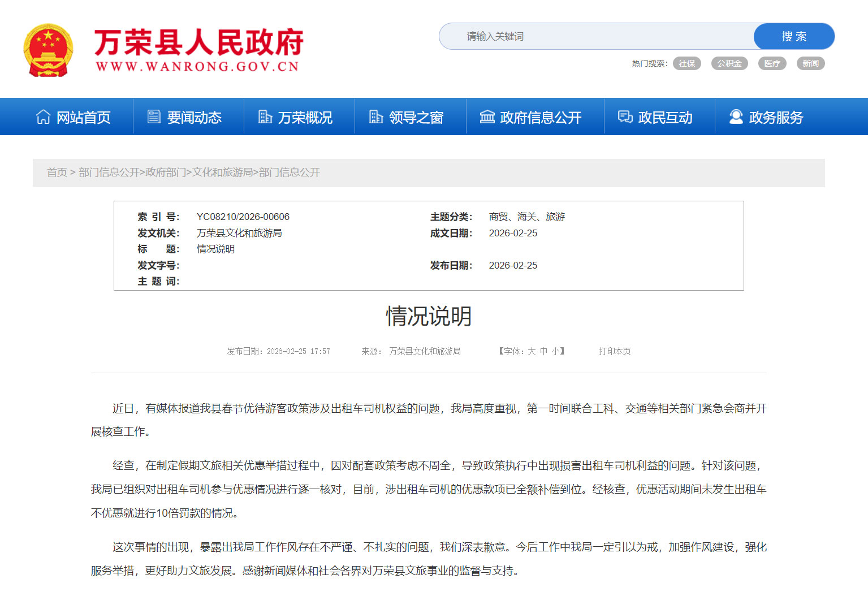This screenshot has width=868, height=596.
Task: Open the 政务服务 menu item
Action: click(775, 117)
